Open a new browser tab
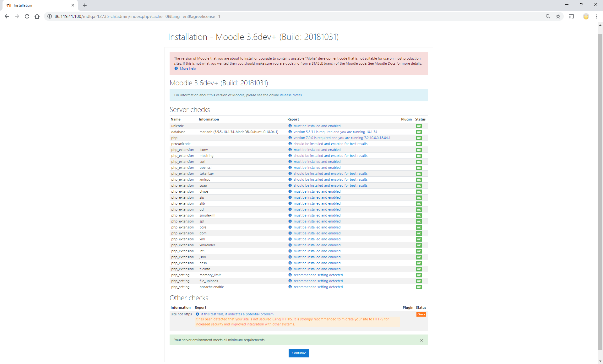The height and width of the screenshot is (364, 603). tap(85, 5)
